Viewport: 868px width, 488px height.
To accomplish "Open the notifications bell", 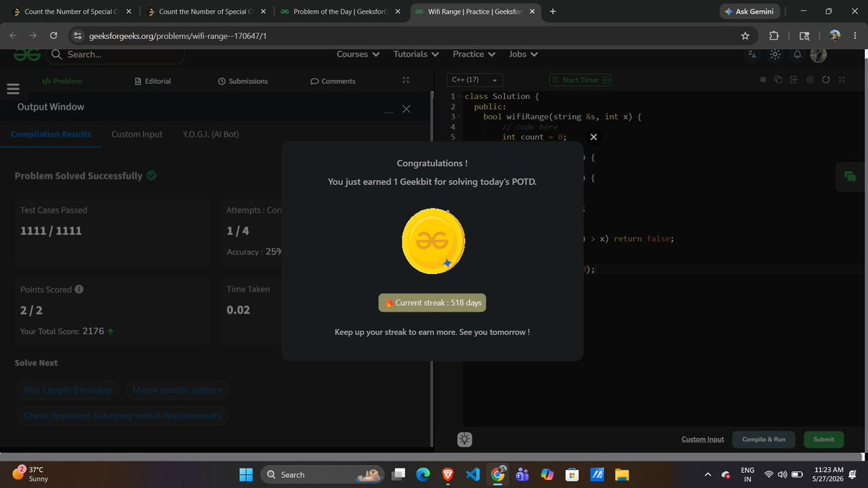I will [x=797, y=55].
